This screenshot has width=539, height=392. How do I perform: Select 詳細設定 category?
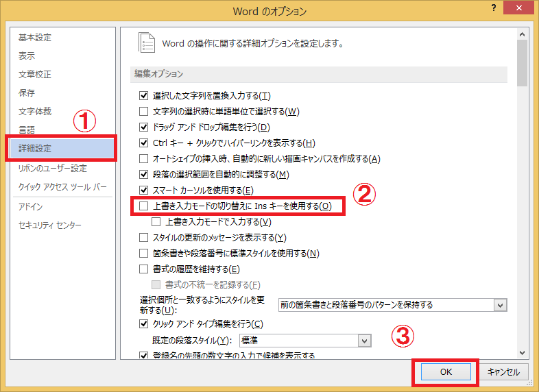point(62,148)
